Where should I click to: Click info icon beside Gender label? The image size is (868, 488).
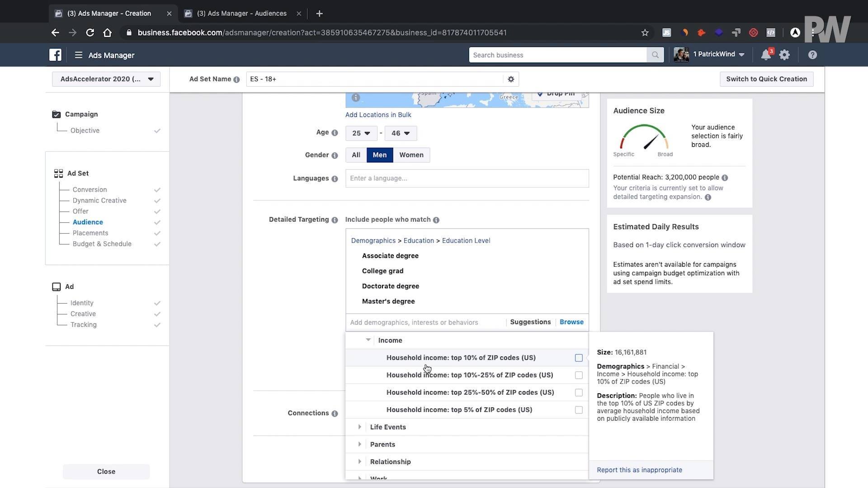click(x=335, y=155)
